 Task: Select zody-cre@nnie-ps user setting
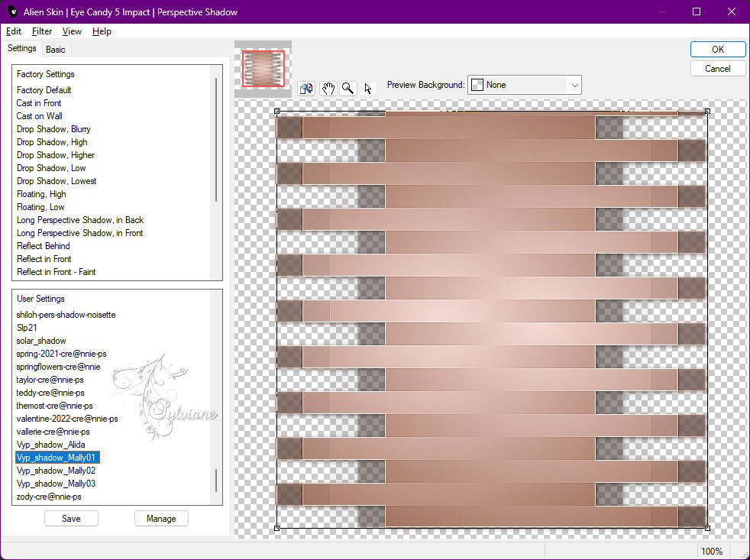click(49, 497)
